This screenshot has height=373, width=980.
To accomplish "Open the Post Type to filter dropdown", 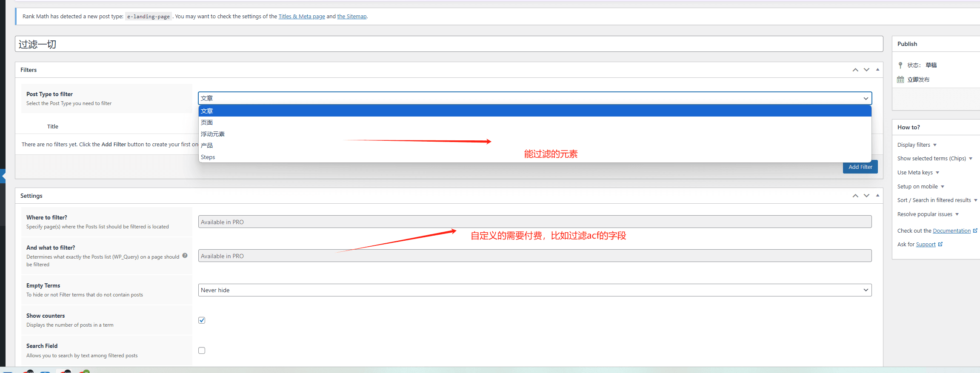I will point(535,98).
